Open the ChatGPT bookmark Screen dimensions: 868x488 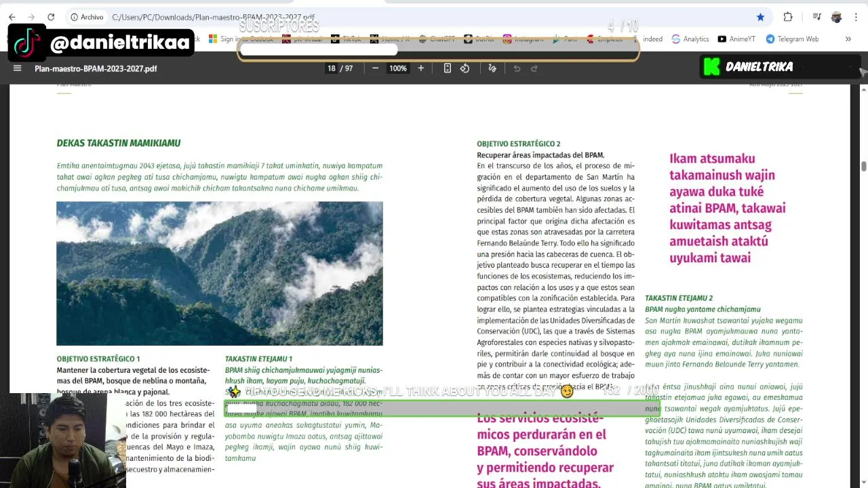(x=437, y=39)
